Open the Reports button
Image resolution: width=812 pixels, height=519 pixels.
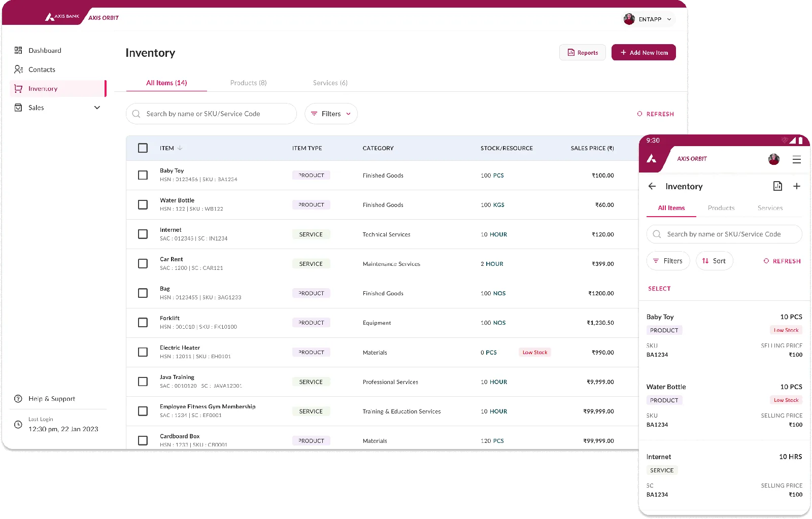coord(583,52)
